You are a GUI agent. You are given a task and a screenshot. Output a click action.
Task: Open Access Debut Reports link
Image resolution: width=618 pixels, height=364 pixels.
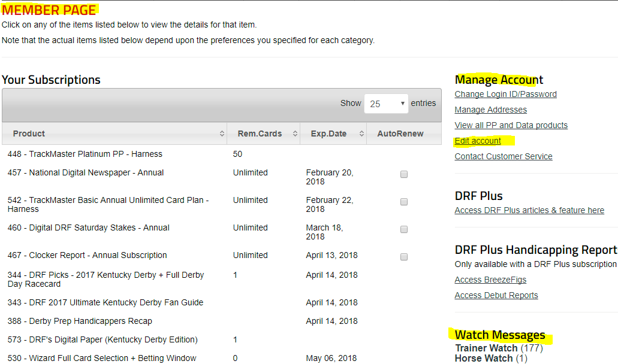point(496,295)
